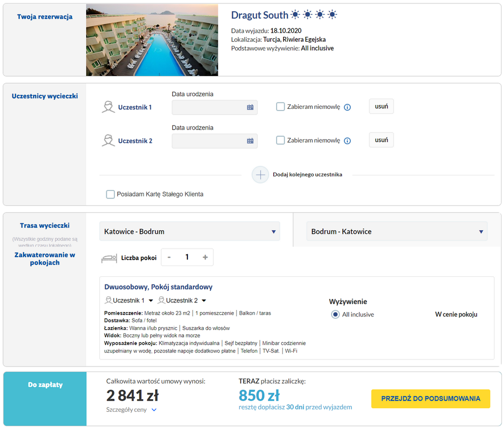Open calendar icon for Uczestnik 1 birth date
The width and height of the screenshot is (504, 429).
tap(250, 107)
